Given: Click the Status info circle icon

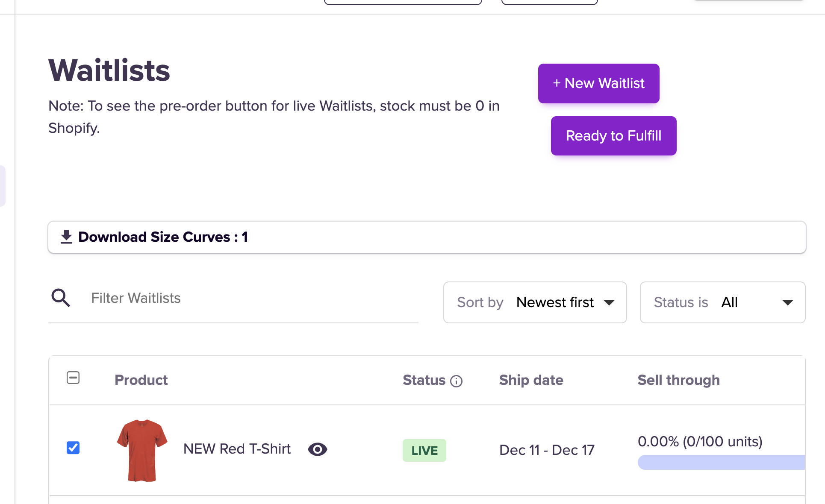Looking at the screenshot, I should point(457,381).
